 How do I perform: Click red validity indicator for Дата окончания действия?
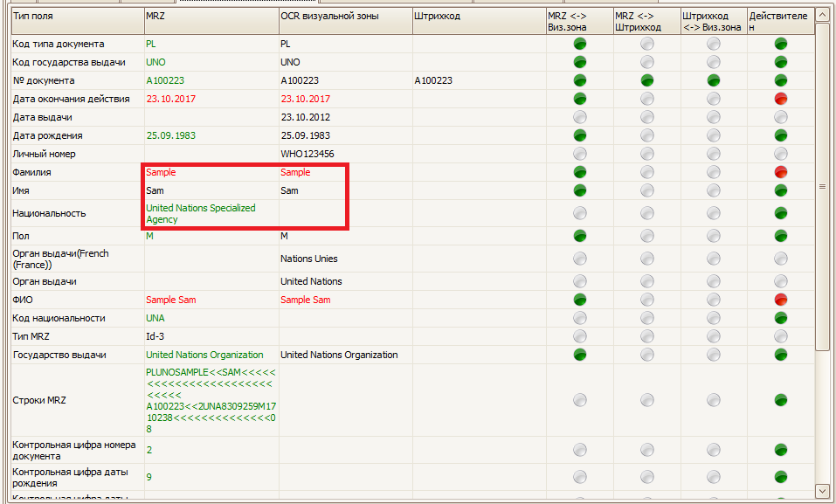(x=781, y=99)
